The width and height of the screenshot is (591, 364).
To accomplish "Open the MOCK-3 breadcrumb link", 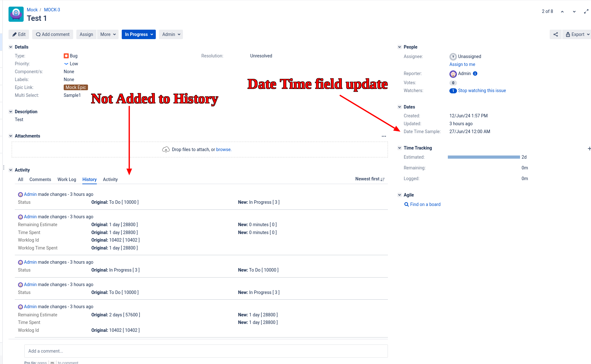I will [52, 10].
